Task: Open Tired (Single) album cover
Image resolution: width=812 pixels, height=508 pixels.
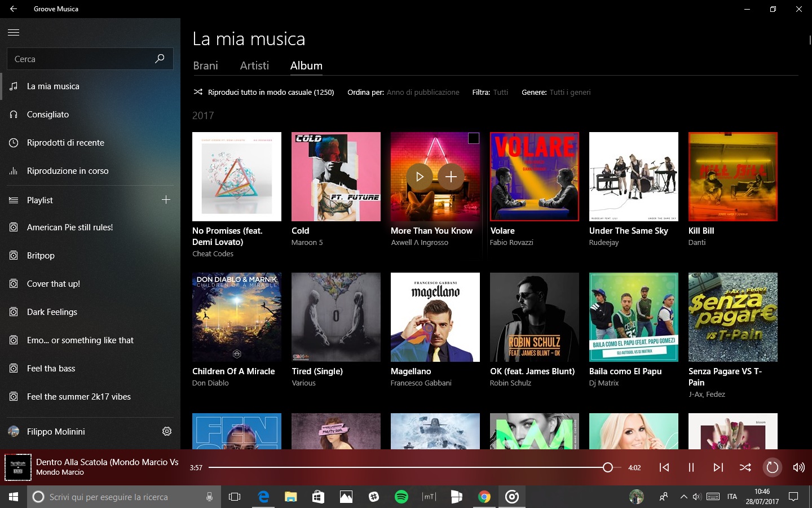Action: pyautogui.click(x=336, y=317)
